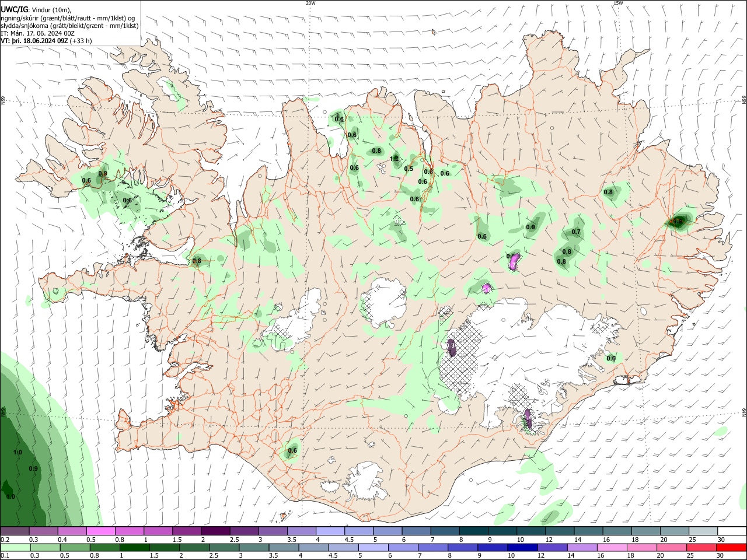
Task: Click the lower legend swatch between 20 and 25
Action: click(671, 547)
